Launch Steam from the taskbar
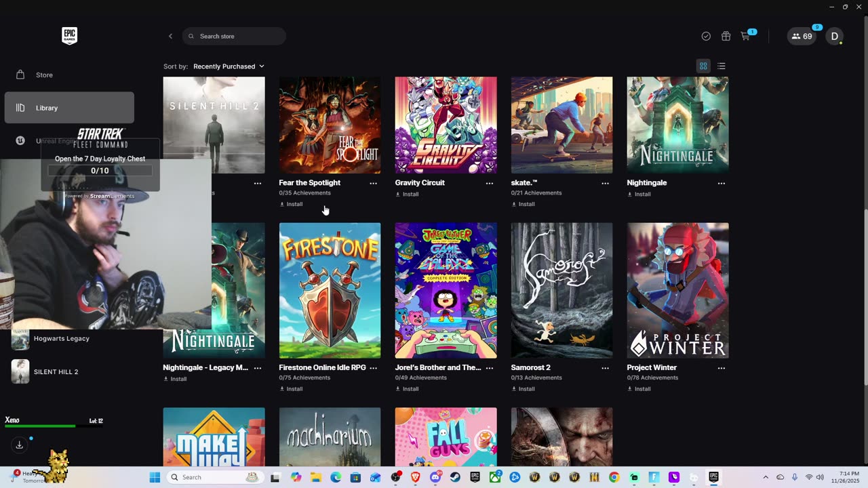Image resolution: width=868 pixels, height=488 pixels. [455, 477]
